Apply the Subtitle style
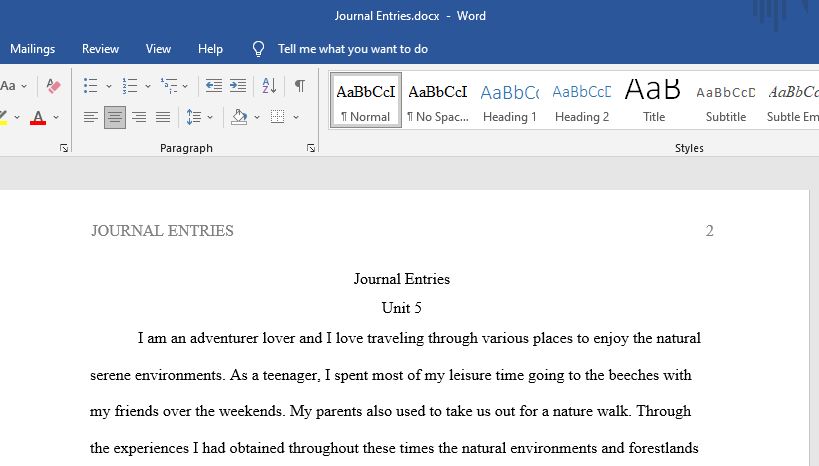 pos(726,100)
